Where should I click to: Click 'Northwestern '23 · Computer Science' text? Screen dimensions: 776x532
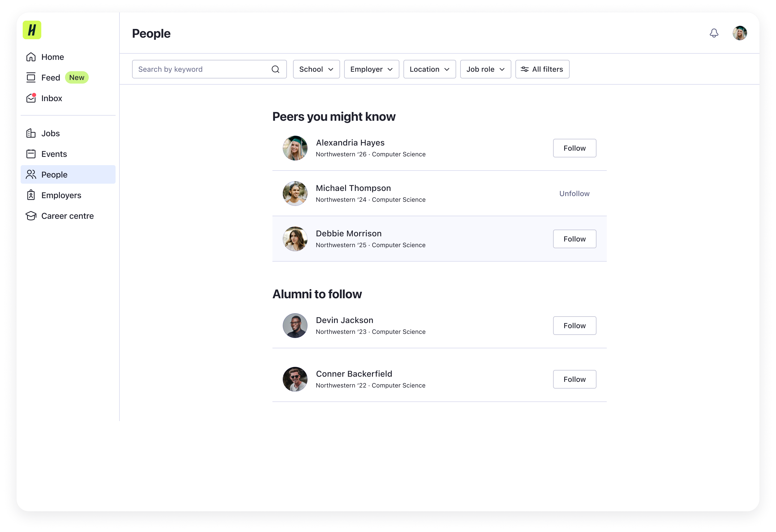coord(371,332)
